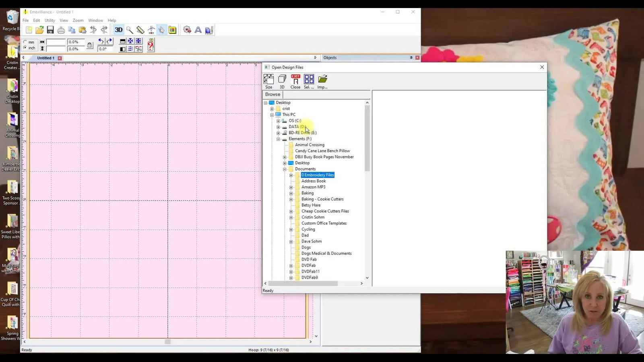Collapse the Elements (F:) drive

tap(278, 139)
